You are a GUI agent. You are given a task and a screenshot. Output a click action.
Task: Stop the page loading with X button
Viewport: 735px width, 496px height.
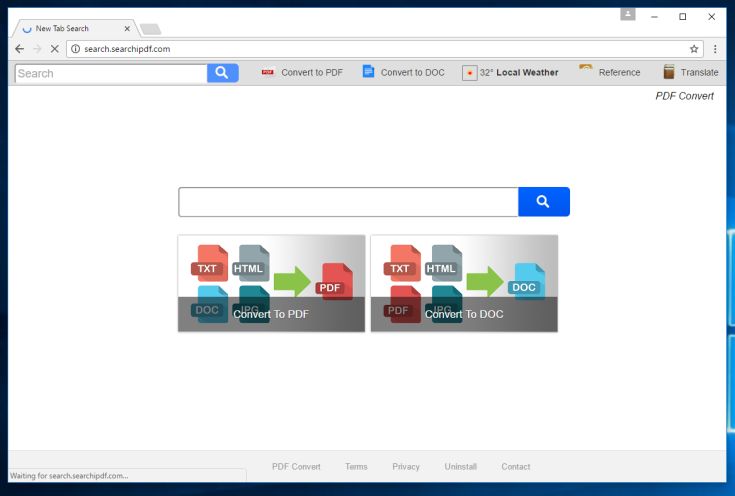click(54, 49)
